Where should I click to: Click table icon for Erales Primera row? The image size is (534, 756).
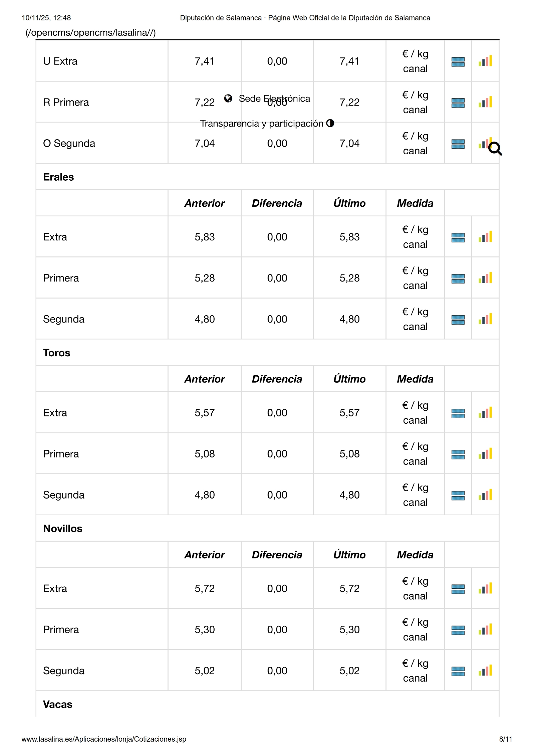(x=458, y=278)
